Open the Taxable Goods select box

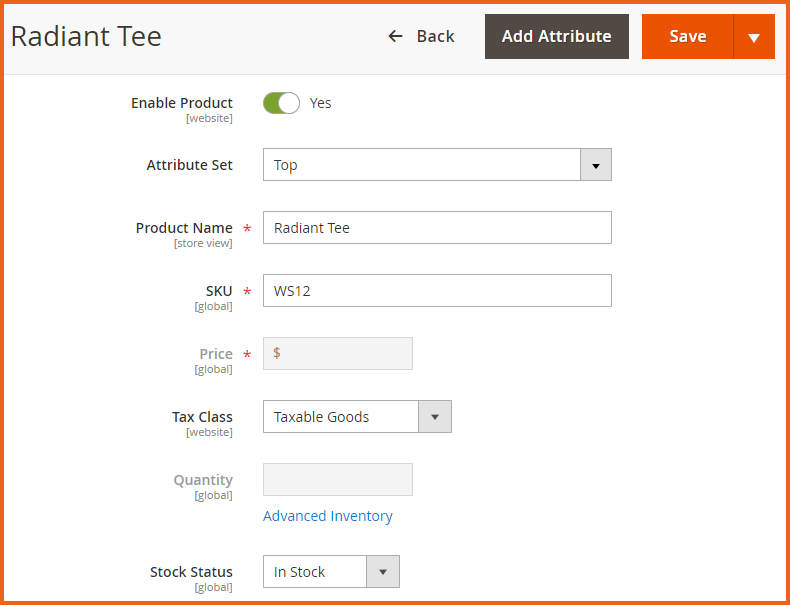point(340,417)
